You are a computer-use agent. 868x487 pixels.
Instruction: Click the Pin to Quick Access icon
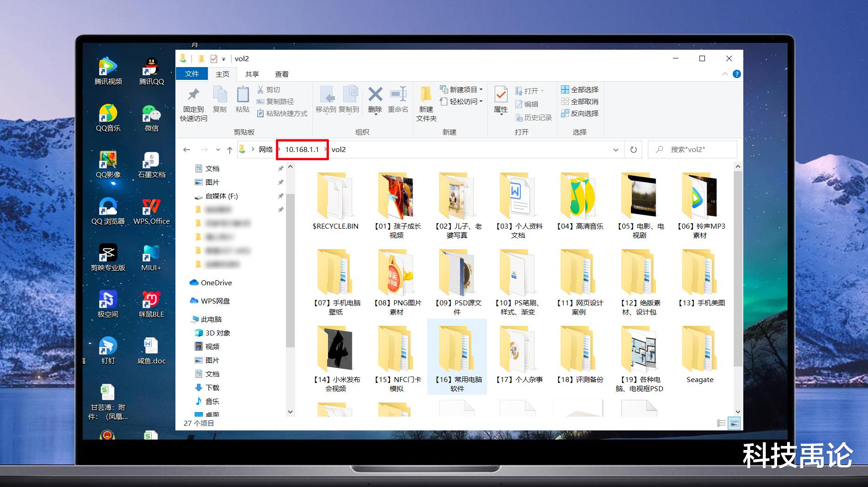pos(193,94)
